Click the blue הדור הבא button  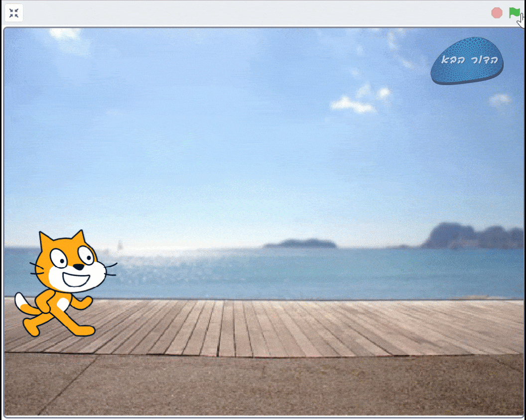467,60
